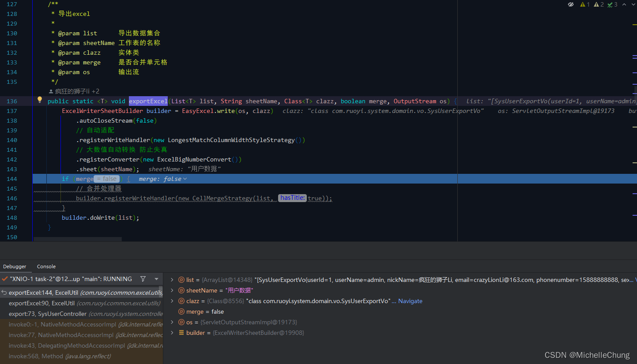Expand the builder variable node
The width and height of the screenshot is (637, 364).
pyautogui.click(x=172, y=333)
